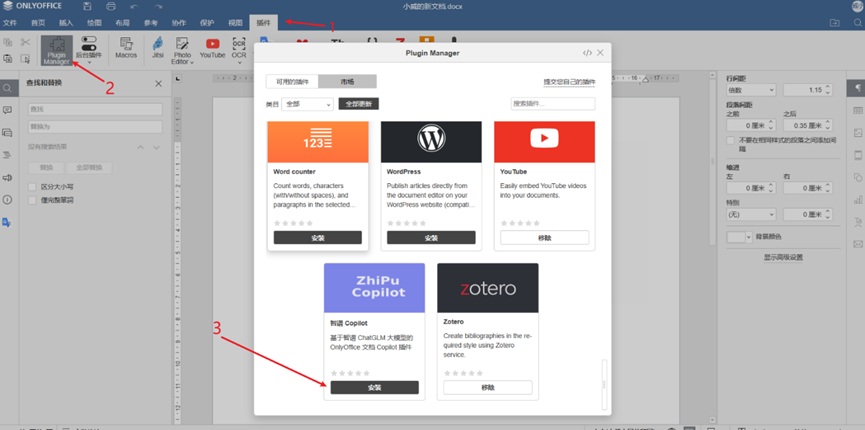Go to previous search result chevron

point(140,147)
